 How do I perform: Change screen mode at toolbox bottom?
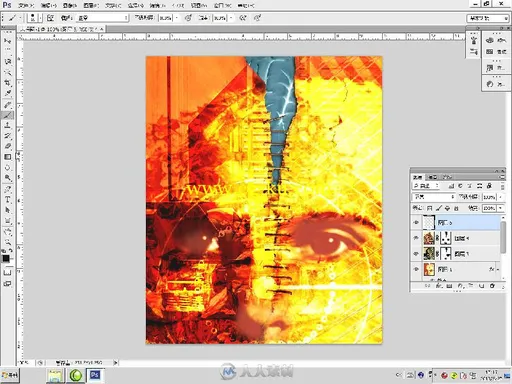point(7,284)
